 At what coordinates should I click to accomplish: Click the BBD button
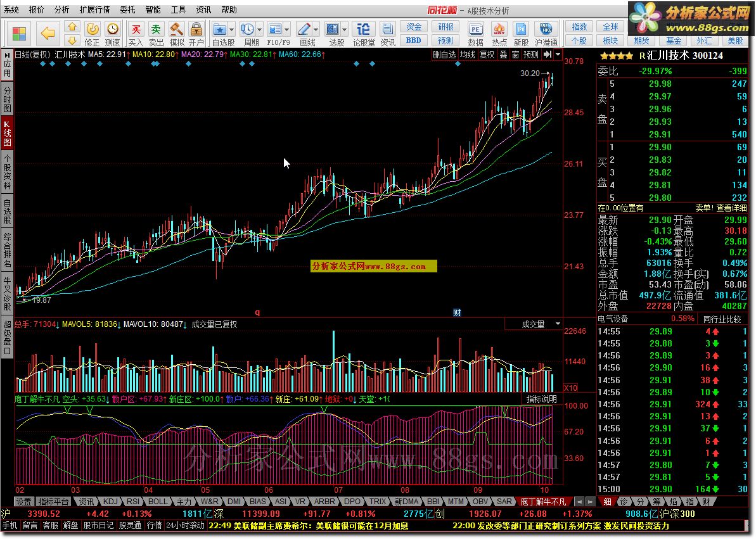[x=414, y=41]
